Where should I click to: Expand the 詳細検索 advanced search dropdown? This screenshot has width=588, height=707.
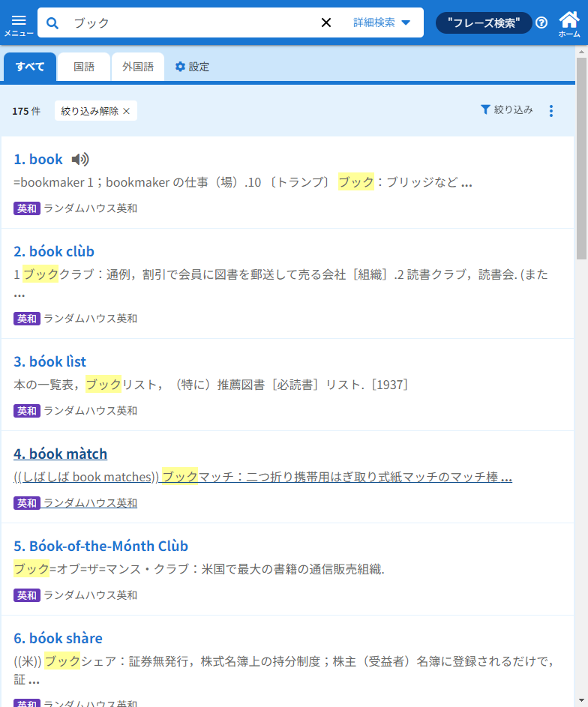point(382,23)
